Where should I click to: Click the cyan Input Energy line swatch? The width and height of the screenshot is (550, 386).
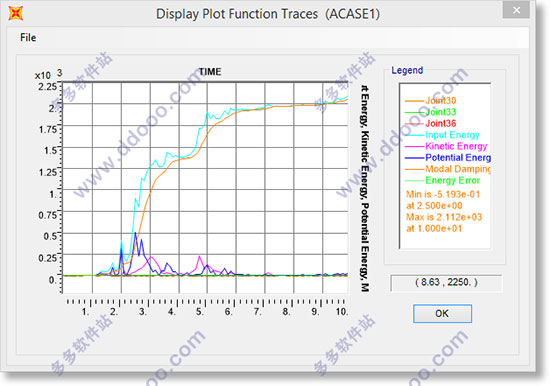click(415, 135)
